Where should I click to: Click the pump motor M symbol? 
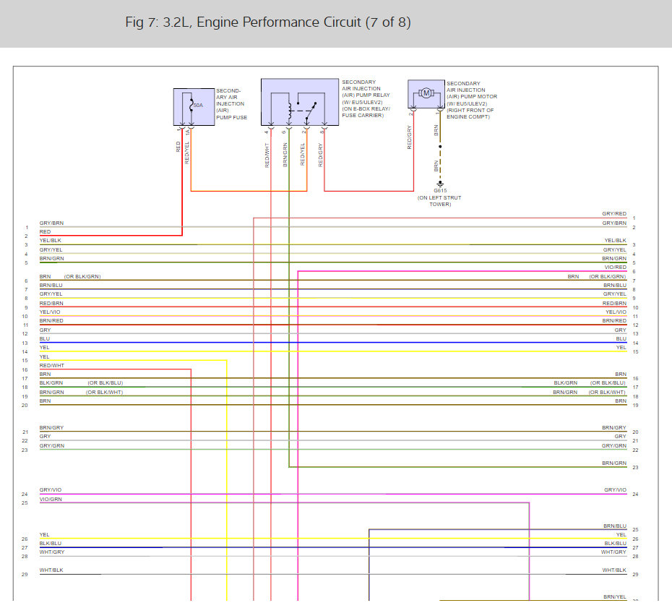coord(426,93)
